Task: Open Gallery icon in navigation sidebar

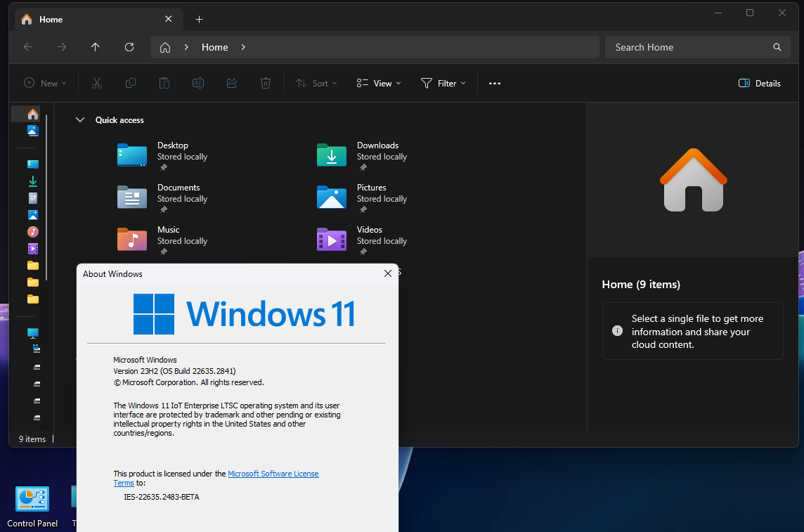Action: [33, 131]
